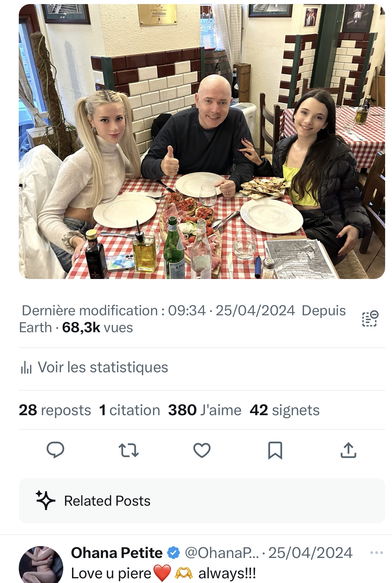The height and width of the screenshot is (583, 392).
Task: Tap the reply speech bubble icon
Action: tap(55, 450)
